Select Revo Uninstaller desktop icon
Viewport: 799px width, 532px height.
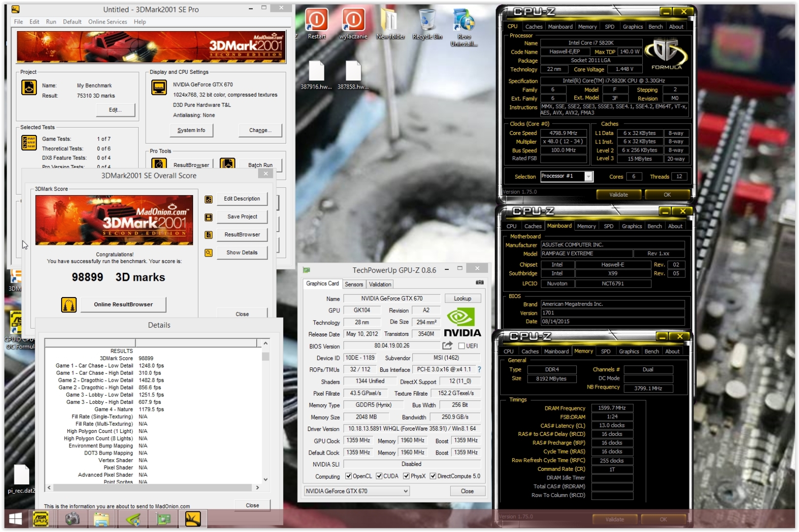click(464, 27)
